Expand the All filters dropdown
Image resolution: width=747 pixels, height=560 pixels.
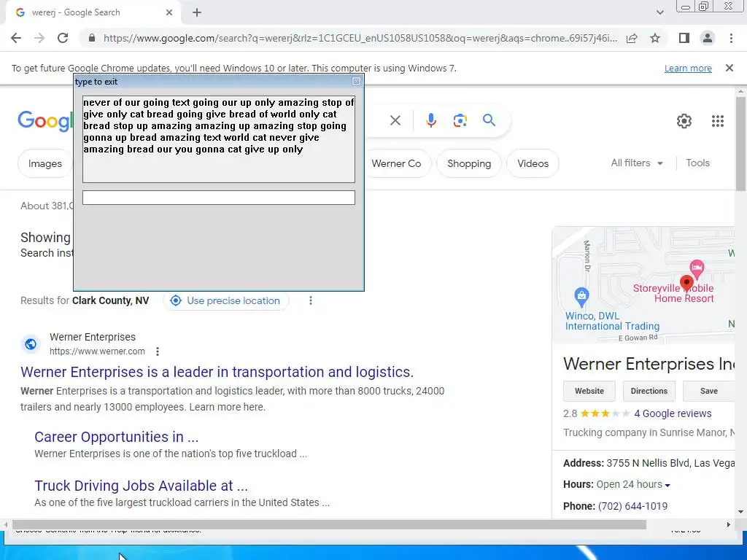[637, 163]
